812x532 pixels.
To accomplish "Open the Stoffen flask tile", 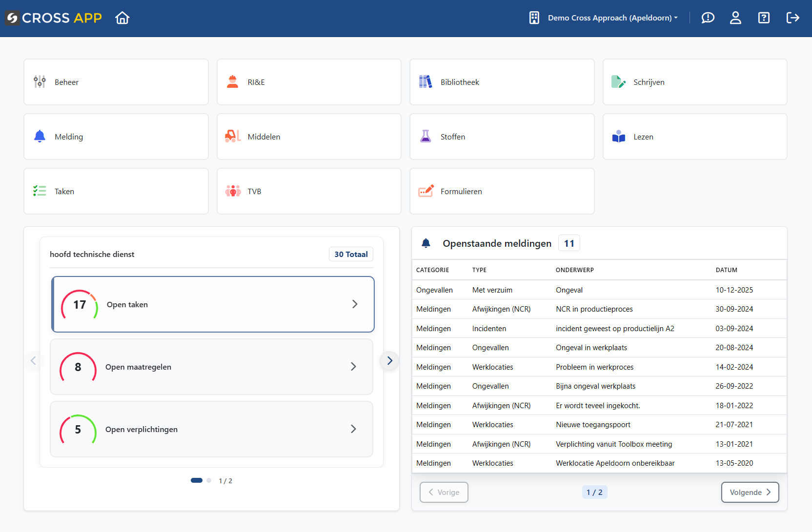I will click(x=502, y=137).
